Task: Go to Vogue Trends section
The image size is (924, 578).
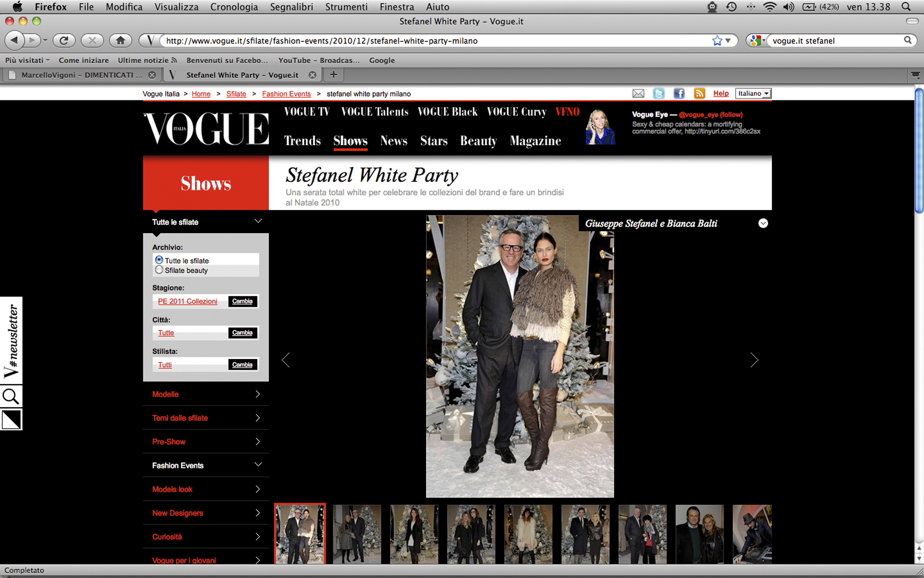Action: (x=302, y=141)
